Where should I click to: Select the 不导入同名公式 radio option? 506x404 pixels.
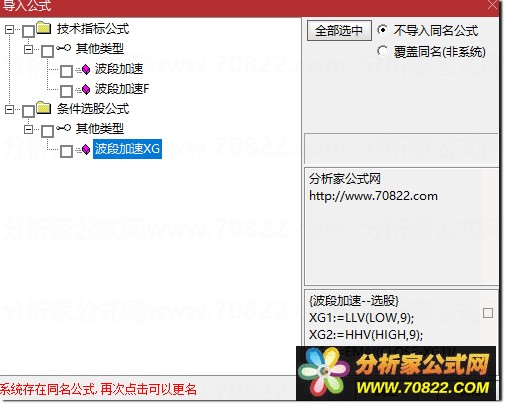tap(382, 30)
